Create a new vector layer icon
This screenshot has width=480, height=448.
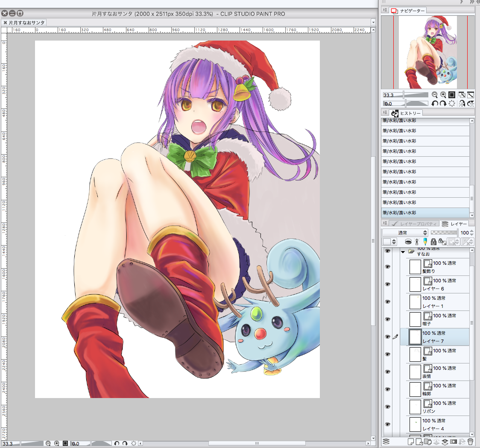pos(419,442)
